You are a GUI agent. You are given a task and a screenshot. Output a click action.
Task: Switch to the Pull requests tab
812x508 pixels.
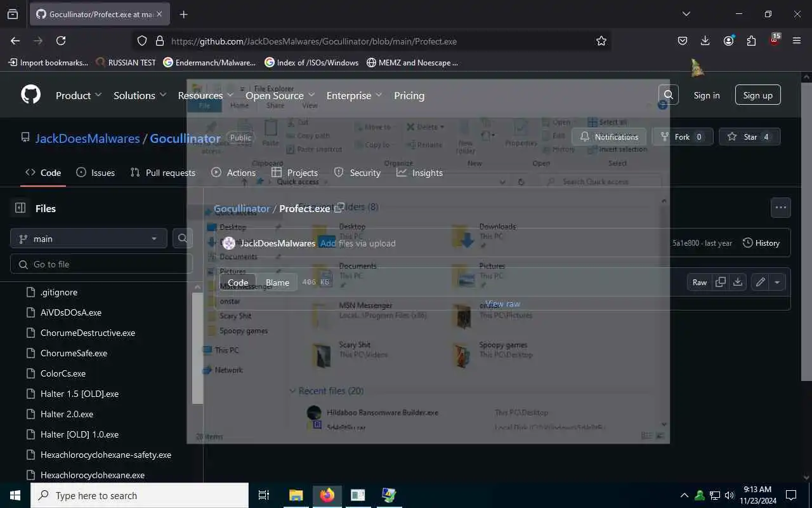(162, 173)
